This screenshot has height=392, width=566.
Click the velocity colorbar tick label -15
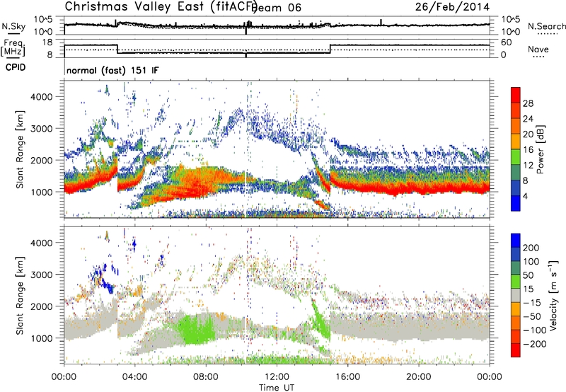tap(532, 303)
